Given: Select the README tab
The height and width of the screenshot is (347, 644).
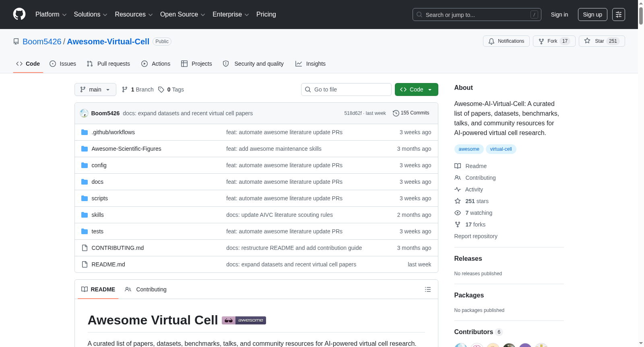Looking at the screenshot, I should coord(98,289).
